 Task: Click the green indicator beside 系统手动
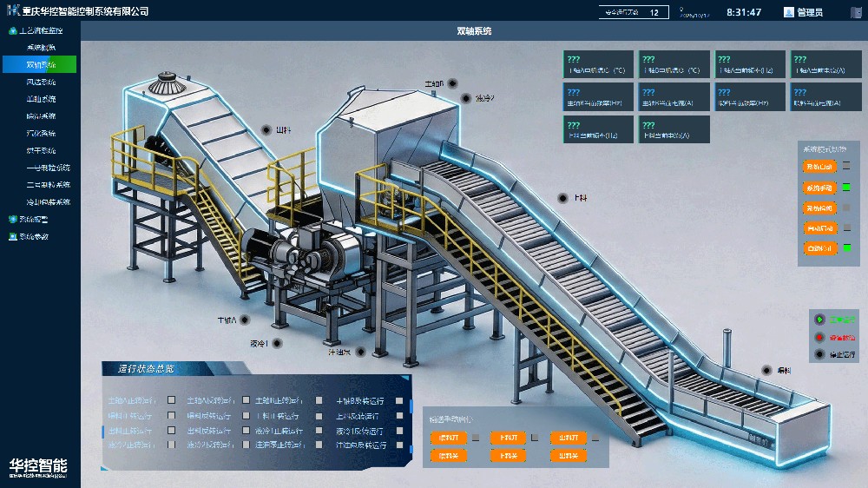(x=846, y=188)
